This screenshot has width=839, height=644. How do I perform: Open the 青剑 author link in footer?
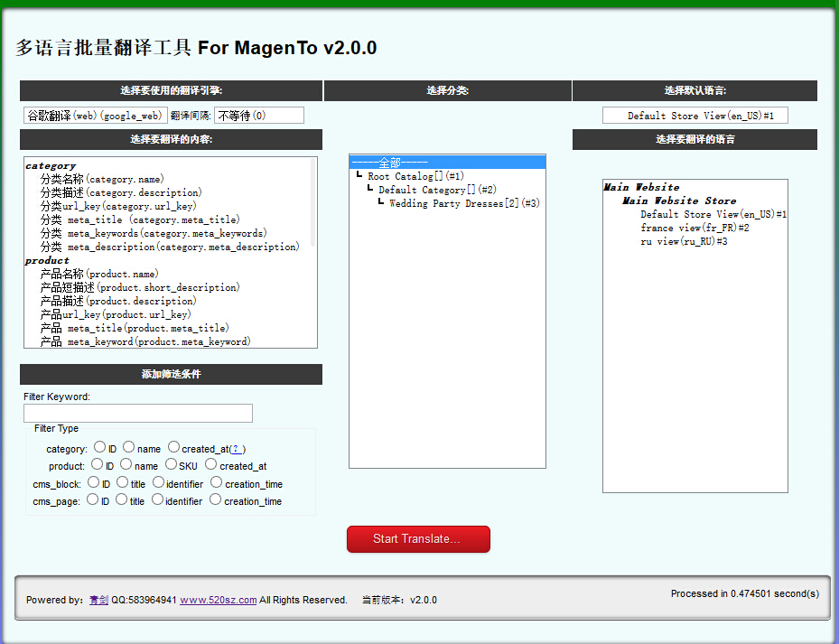pos(98,600)
